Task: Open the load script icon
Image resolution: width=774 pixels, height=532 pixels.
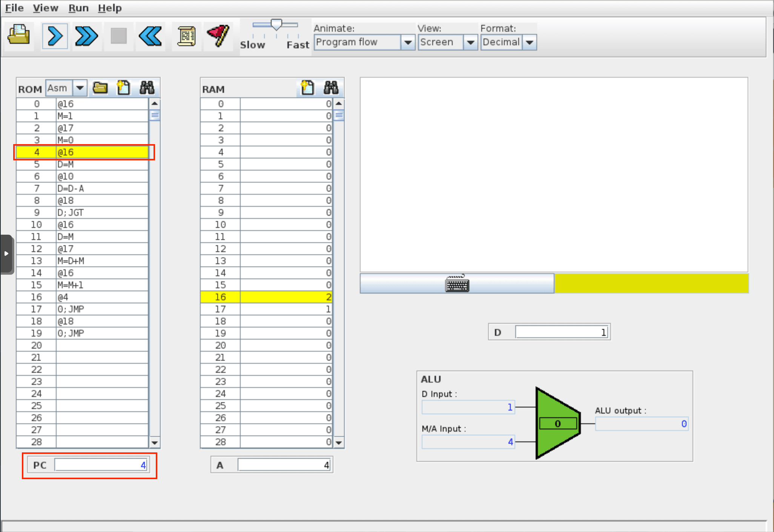Action: click(186, 36)
